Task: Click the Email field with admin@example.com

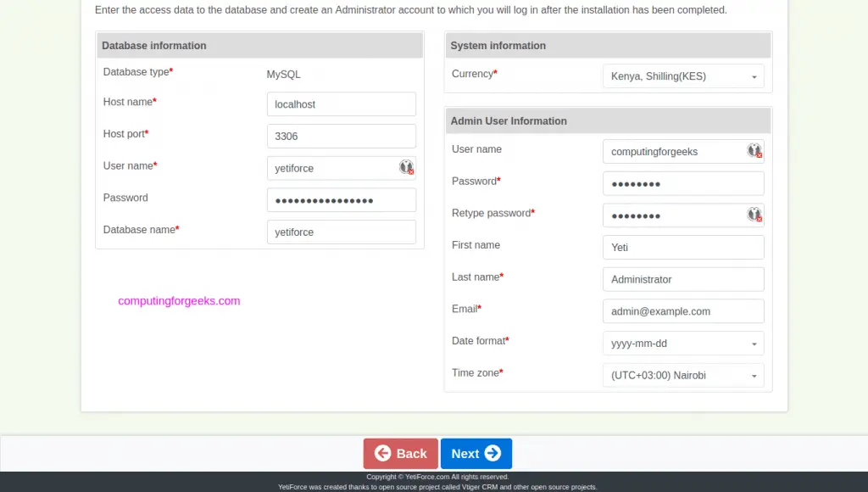Action: [683, 311]
